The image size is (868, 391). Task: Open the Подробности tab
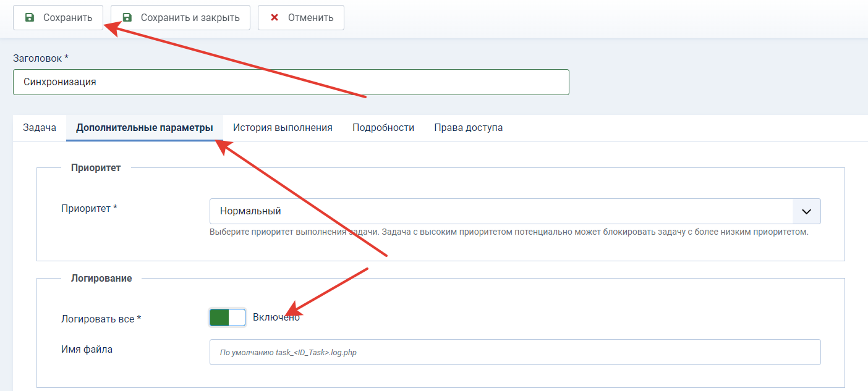(383, 128)
